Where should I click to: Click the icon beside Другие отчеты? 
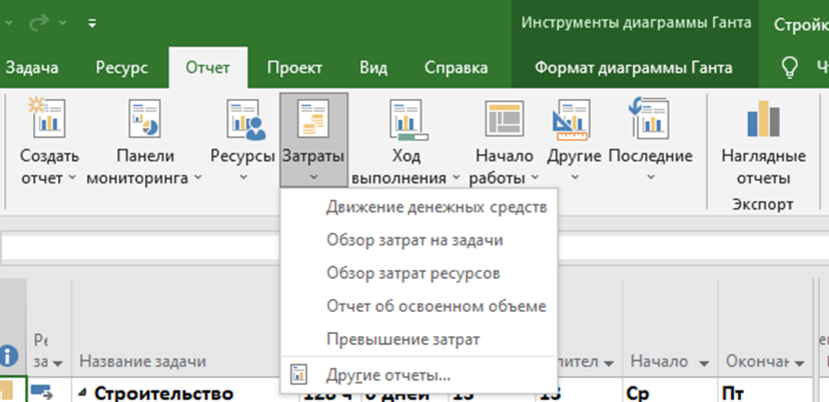[299, 375]
